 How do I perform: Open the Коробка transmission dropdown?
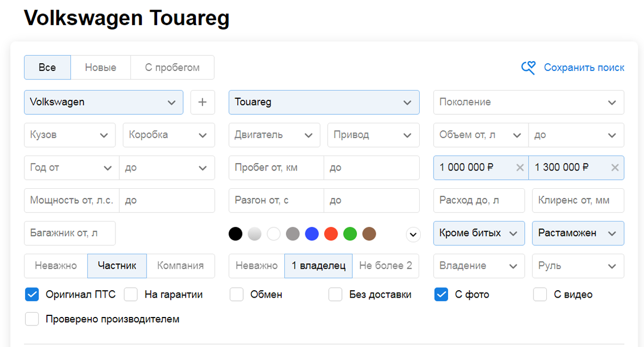tap(169, 135)
